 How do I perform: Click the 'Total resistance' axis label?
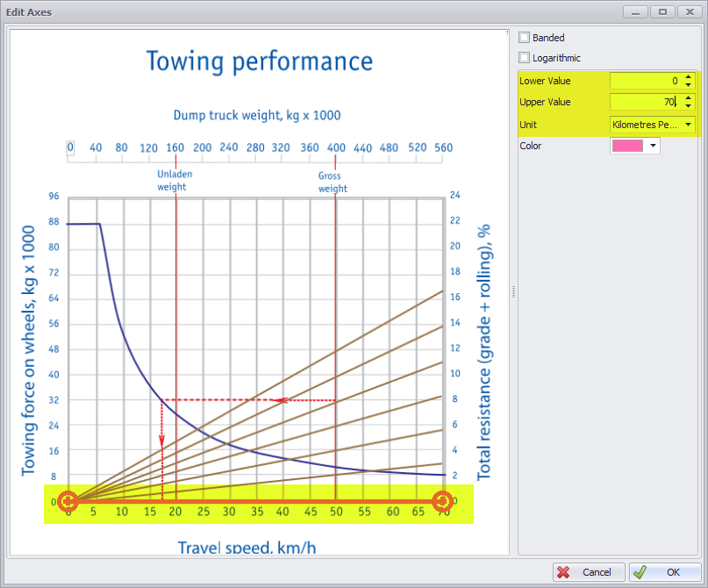(484, 352)
